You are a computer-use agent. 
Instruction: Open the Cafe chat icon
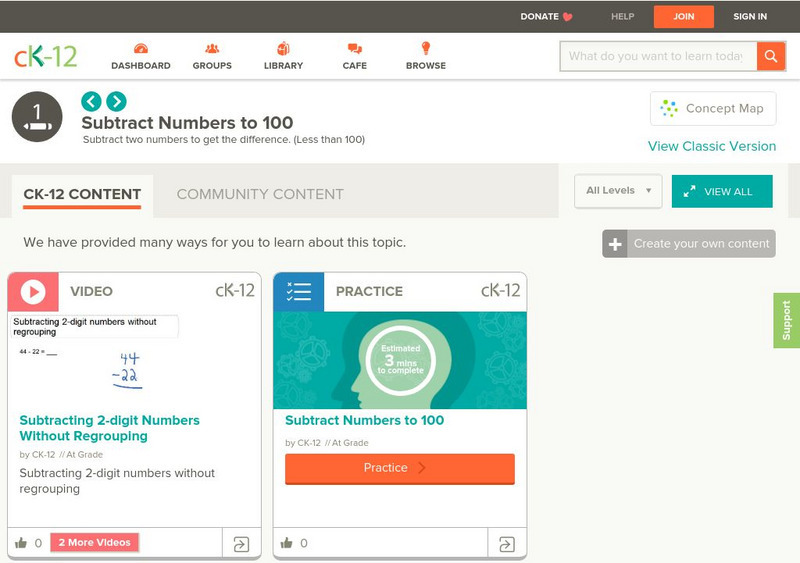tap(354, 49)
